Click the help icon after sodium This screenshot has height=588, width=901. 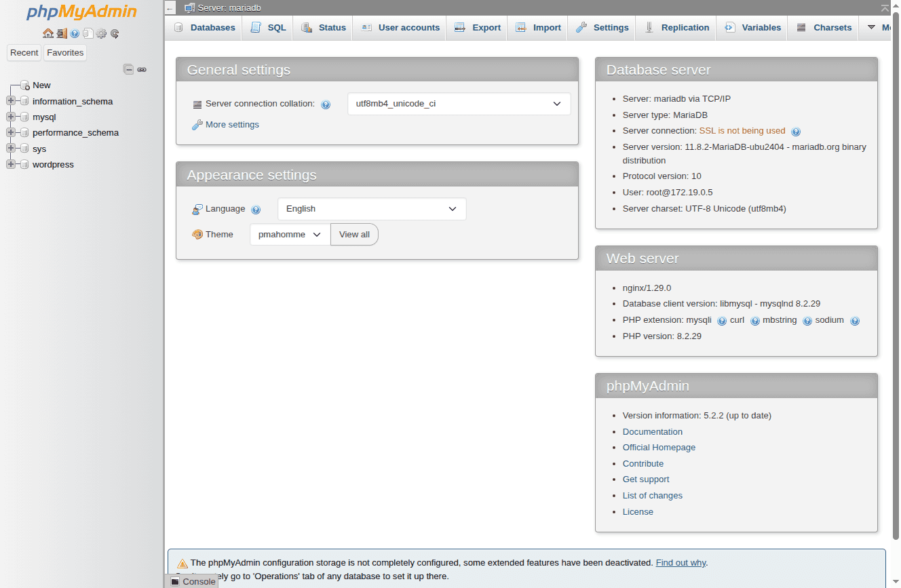click(855, 321)
